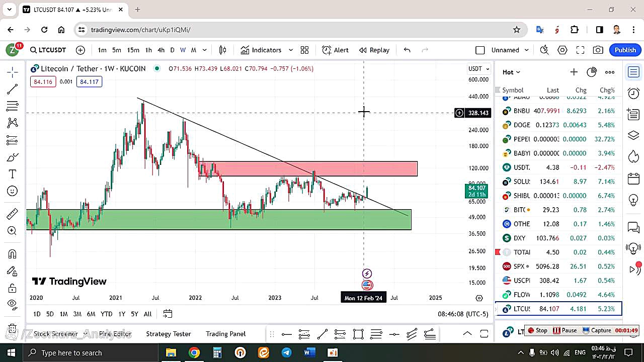Open the indicator templates grid icon
The width and height of the screenshot is (644, 362).
tap(304, 50)
